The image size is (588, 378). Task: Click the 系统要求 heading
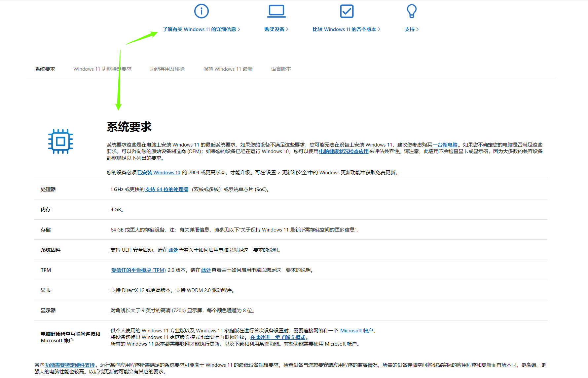point(129,127)
